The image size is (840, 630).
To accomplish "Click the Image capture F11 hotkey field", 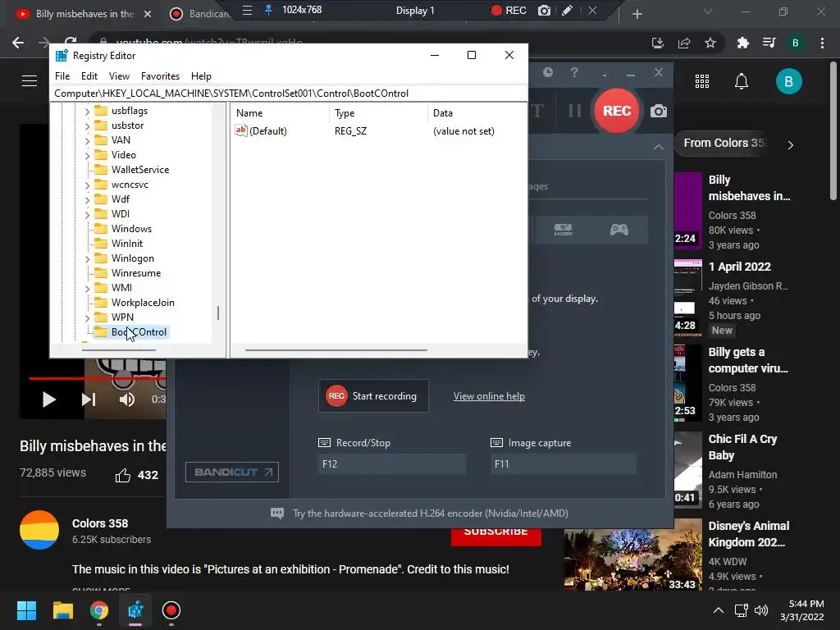I will pyautogui.click(x=564, y=464).
